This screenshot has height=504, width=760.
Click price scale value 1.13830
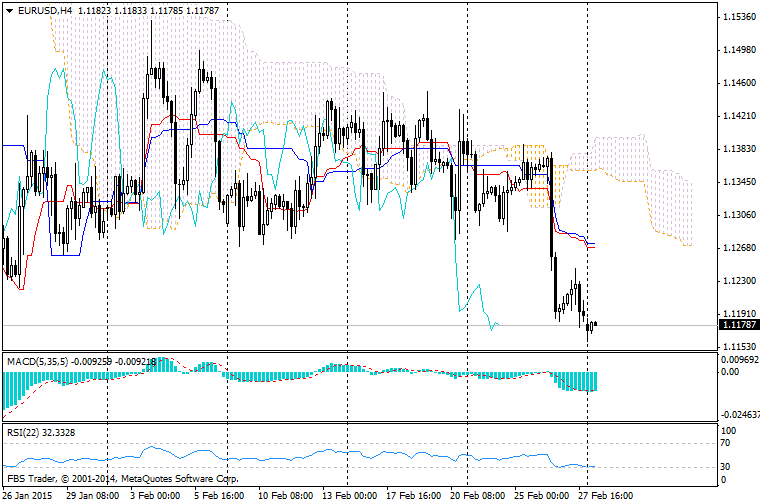pyautogui.click(x=739, y=149)
